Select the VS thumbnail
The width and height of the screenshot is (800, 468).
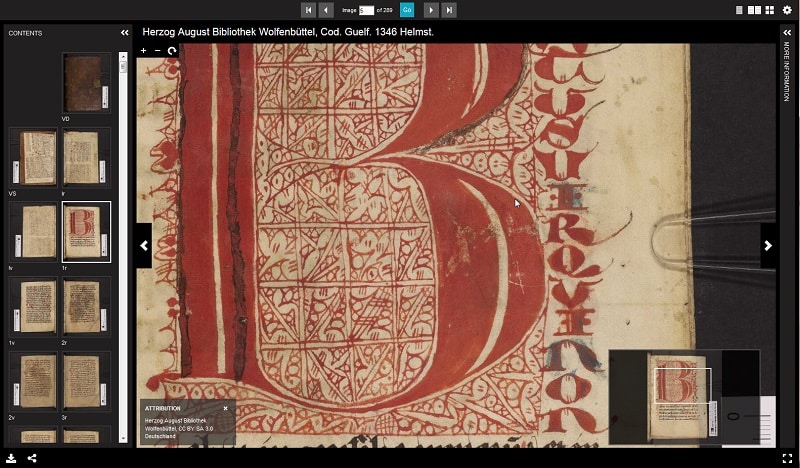(x=33, y=158)
